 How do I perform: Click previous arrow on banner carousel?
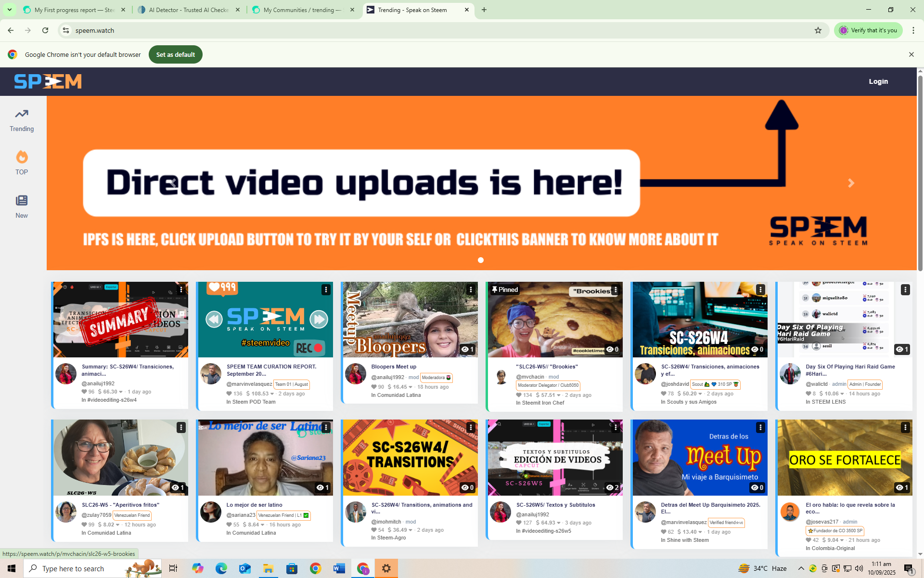[x=173, y=183]
